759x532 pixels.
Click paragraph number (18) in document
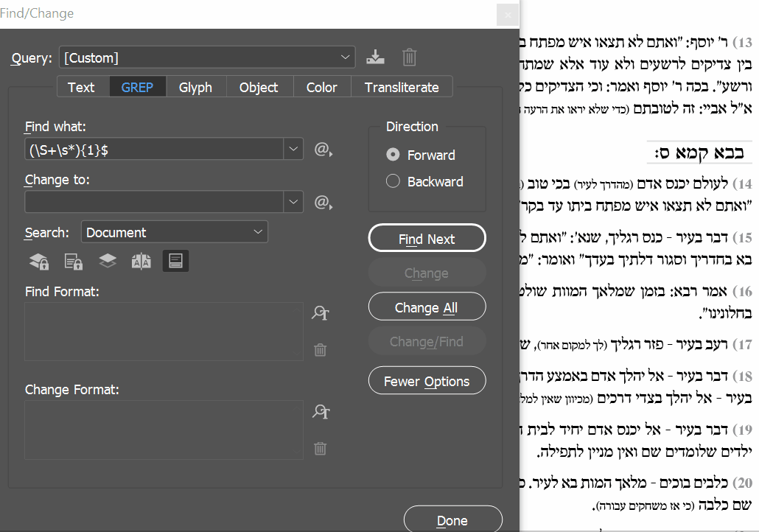[743, 376]
